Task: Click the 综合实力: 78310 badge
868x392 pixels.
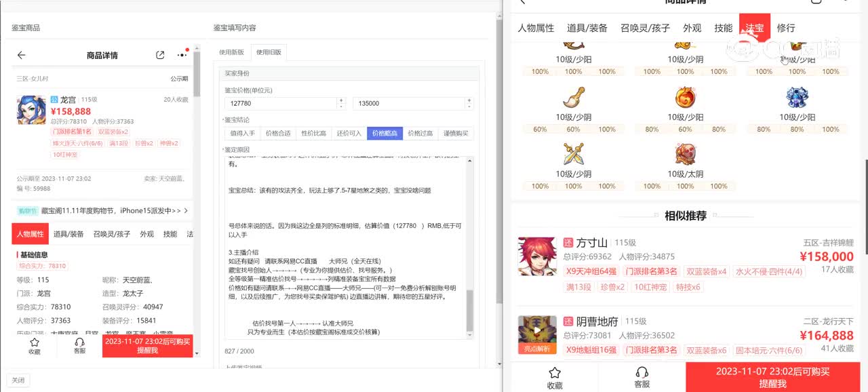Action: 42,267
